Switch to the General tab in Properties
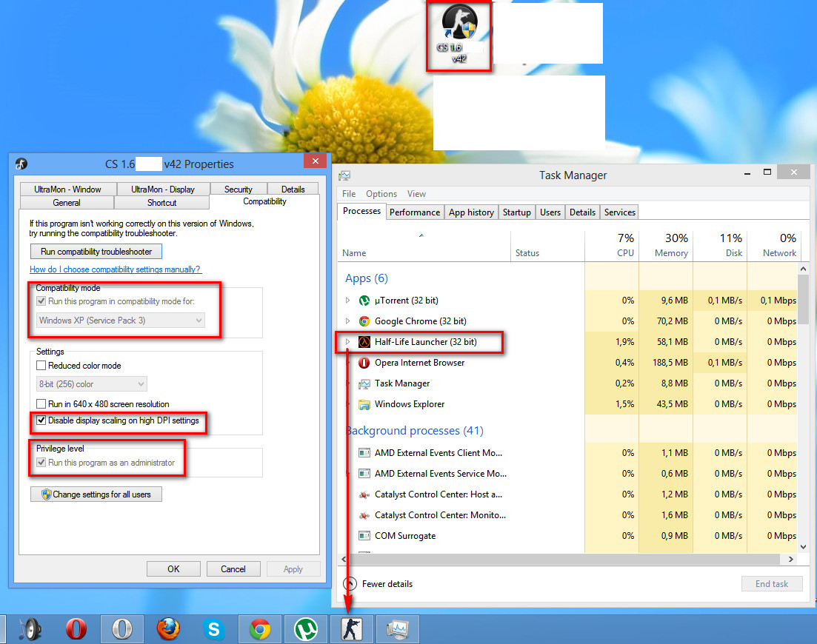The height and width of the screenshot is (644, 817). 67,203
